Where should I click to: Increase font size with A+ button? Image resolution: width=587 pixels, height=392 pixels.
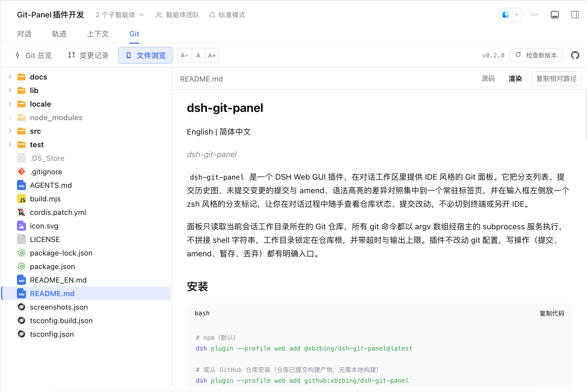click(212, 55)
